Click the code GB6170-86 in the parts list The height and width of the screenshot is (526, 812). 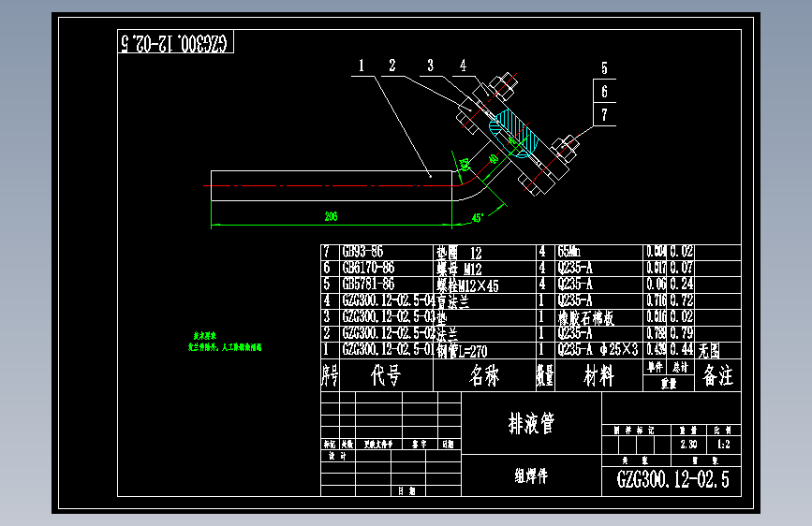[x=368, y=268]
